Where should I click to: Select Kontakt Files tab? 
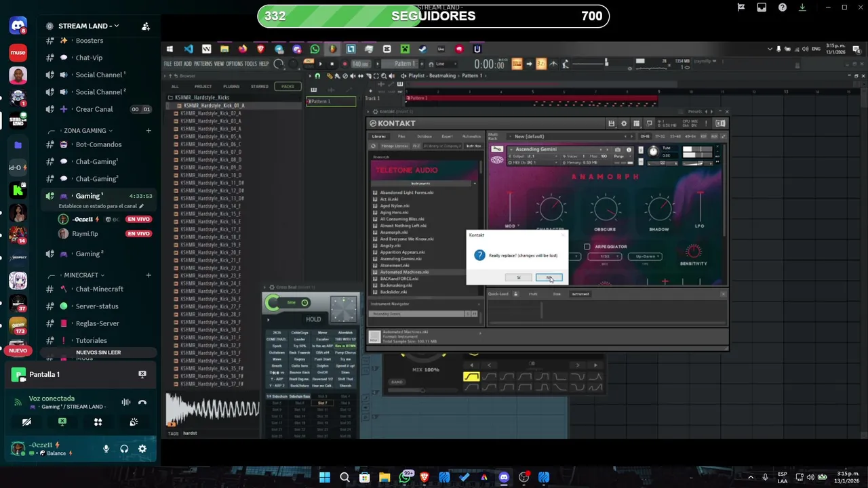point(401,136)
